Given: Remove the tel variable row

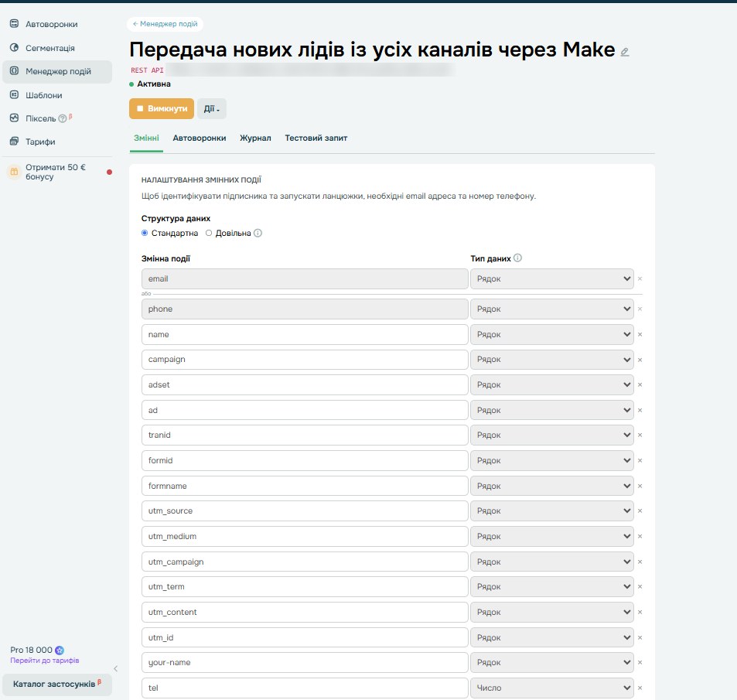Looking at the screenshot, I should click(640, 688).
